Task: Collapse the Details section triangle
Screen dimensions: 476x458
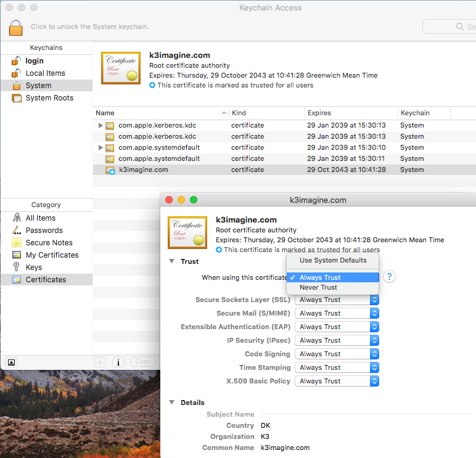Action: [172, 403]
